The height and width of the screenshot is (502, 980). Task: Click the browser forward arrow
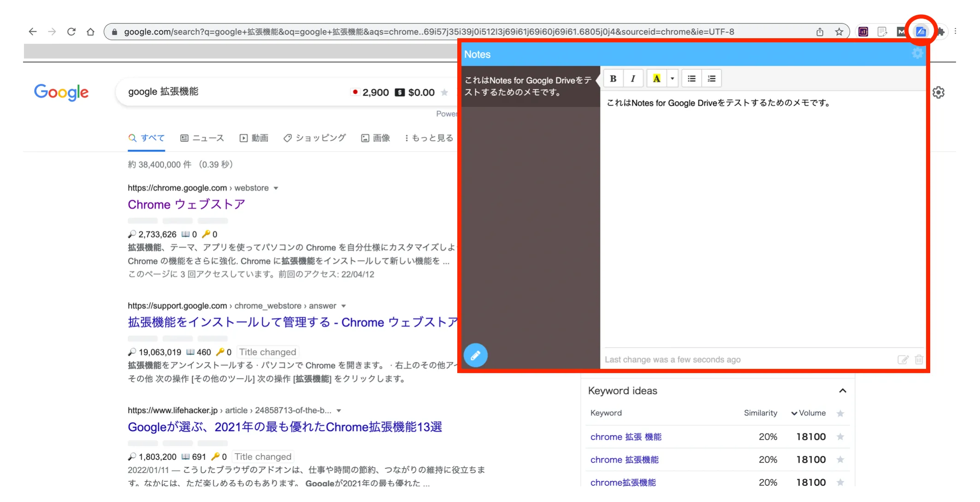tap(52, 32)
